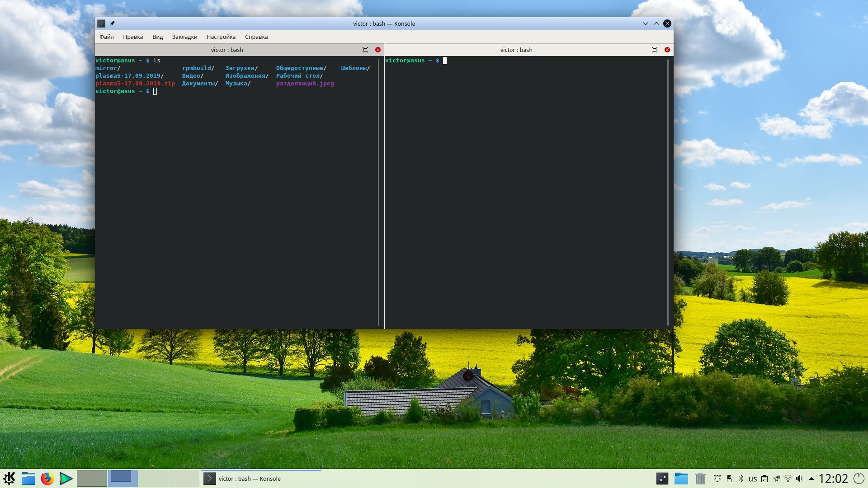Click the Вид menu item
868x488 pixels.
tap(157, 37)
